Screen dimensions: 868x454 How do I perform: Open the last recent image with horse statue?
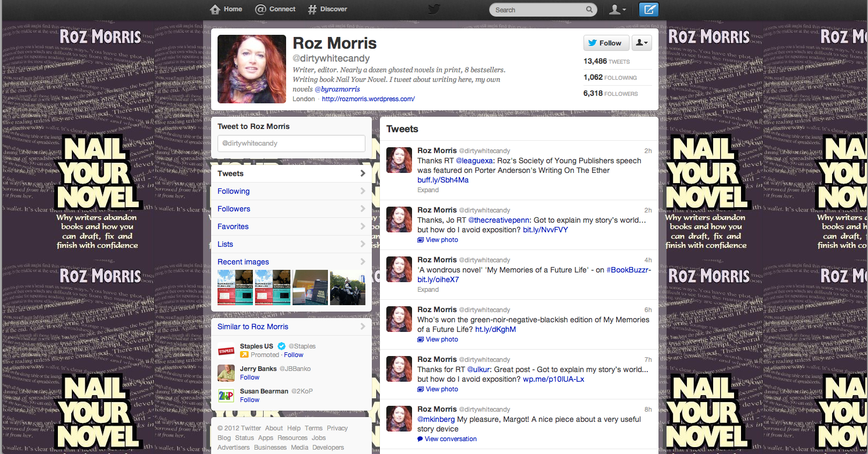click(x=348, y=287)
